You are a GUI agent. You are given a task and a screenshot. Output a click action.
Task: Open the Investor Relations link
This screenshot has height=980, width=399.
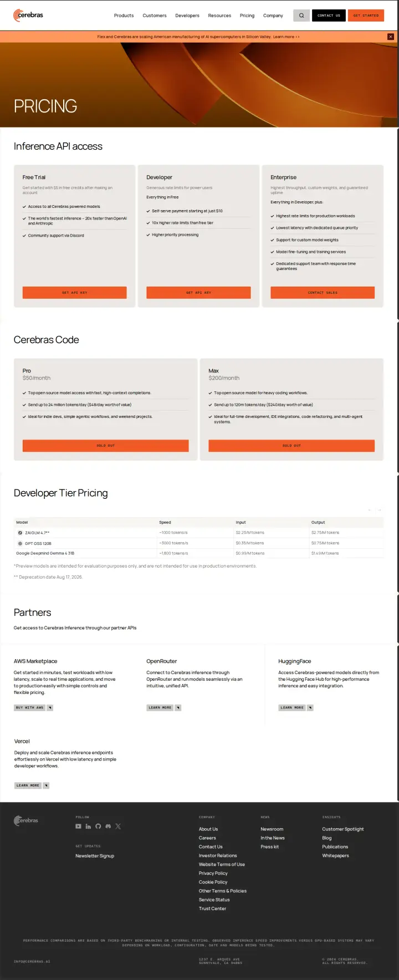pyautogui.click(x=218, y=856)
